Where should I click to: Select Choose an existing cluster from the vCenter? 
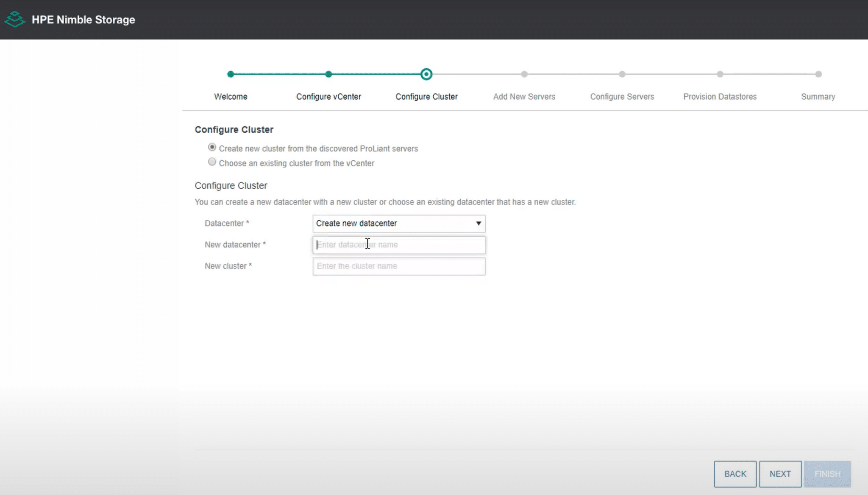pyautogui.click(x=212, y=162)
